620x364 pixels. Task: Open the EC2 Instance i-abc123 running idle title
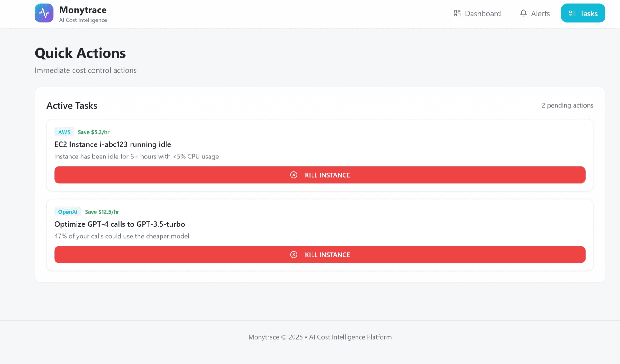pyautogui.click(x=113, y=144)
